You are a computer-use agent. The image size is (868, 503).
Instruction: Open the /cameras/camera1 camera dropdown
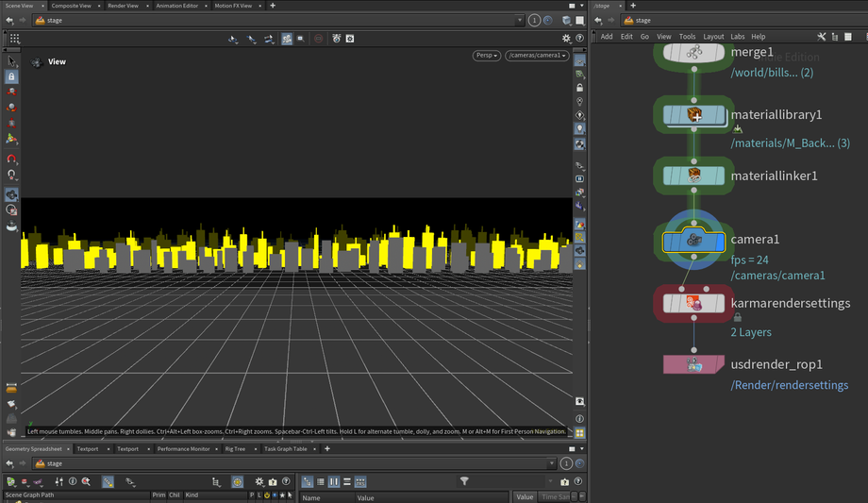pyautogui.click(x=537, y=56)
